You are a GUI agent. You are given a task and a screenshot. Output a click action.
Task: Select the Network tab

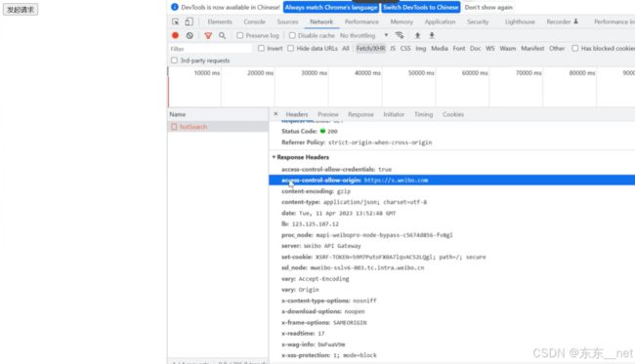(321, 21)
